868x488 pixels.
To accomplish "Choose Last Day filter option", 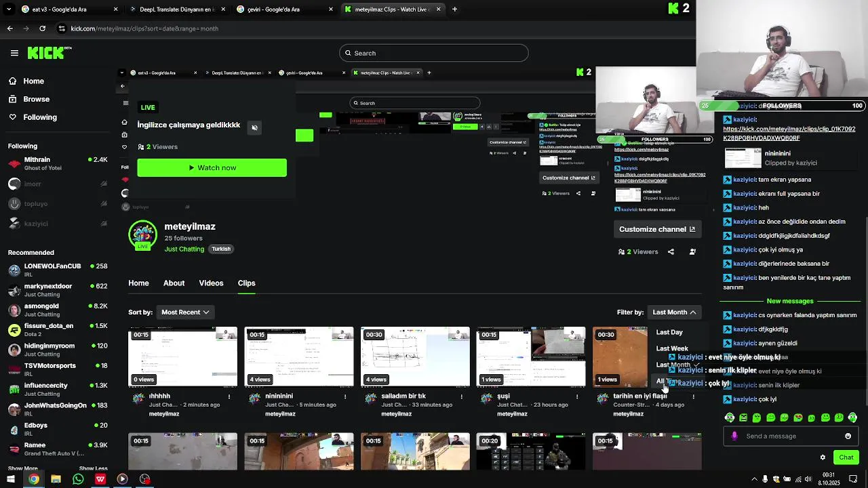I will 669,332.
